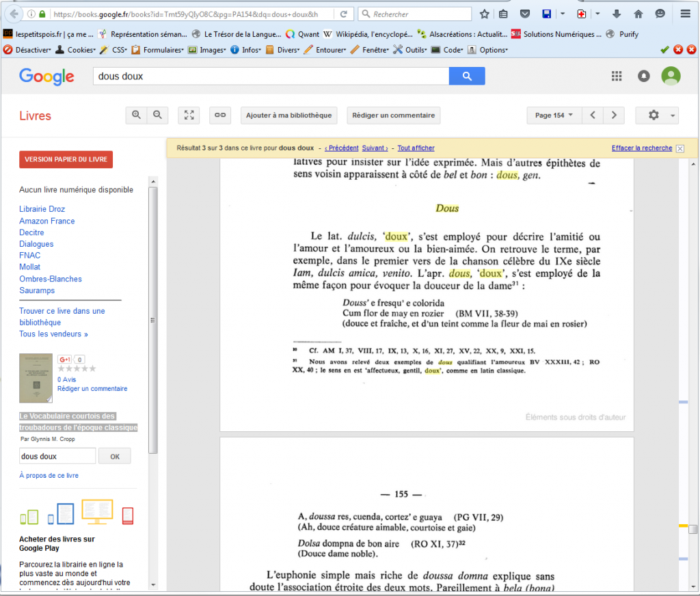Open the Google apps grid
Image resolution: width=700 pixels, height=596 pixels.
click(x=617, y=76)
